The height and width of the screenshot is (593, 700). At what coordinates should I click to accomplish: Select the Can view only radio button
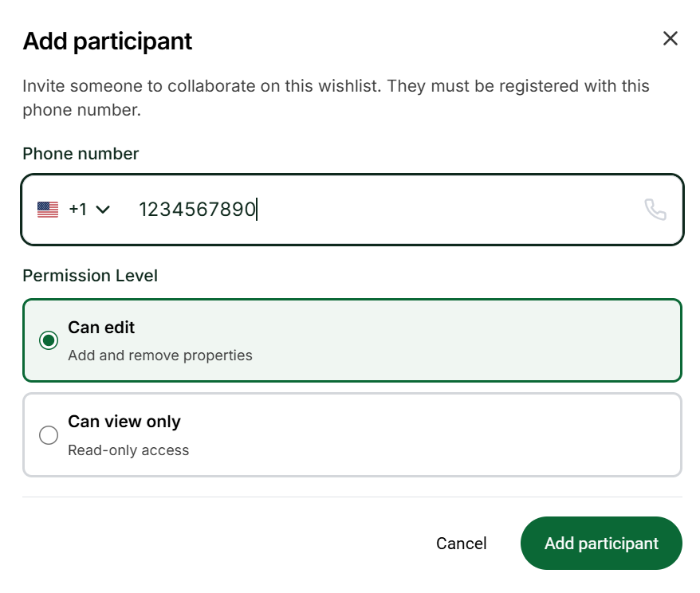tap(49, 435)
